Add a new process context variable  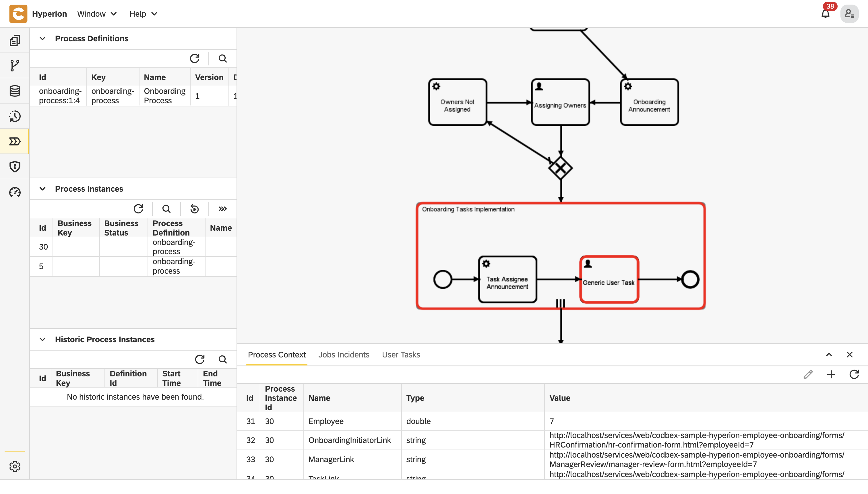click(831, 374)
